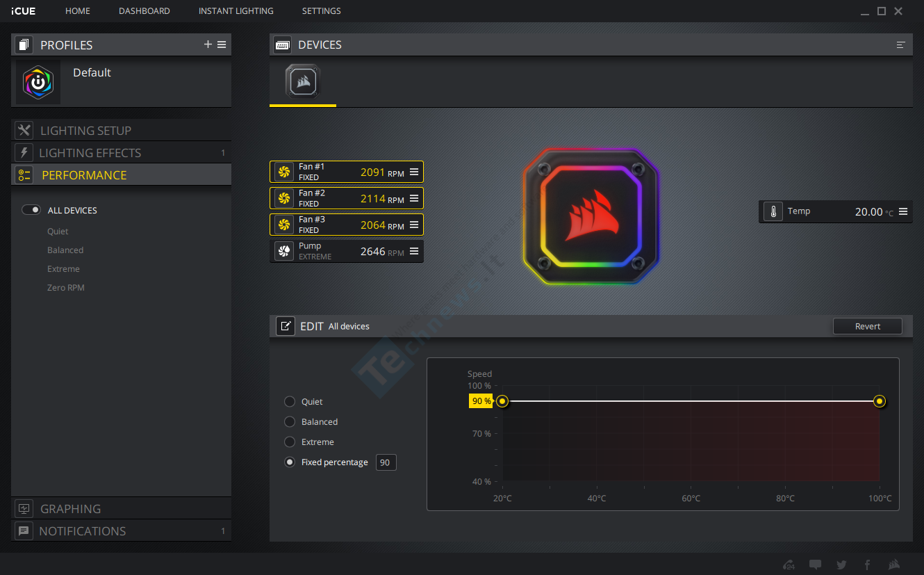Choose Balanced preset in sidebar

pyautogui.click(x=65, y=250)
